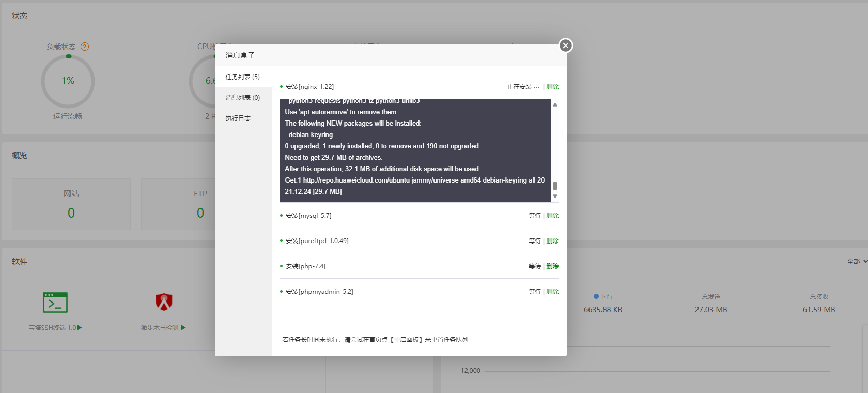The height and width of the screenshot is (393, 868).
Task: Click the 总发送 27.03 MB value
Action: pos(711,310)
